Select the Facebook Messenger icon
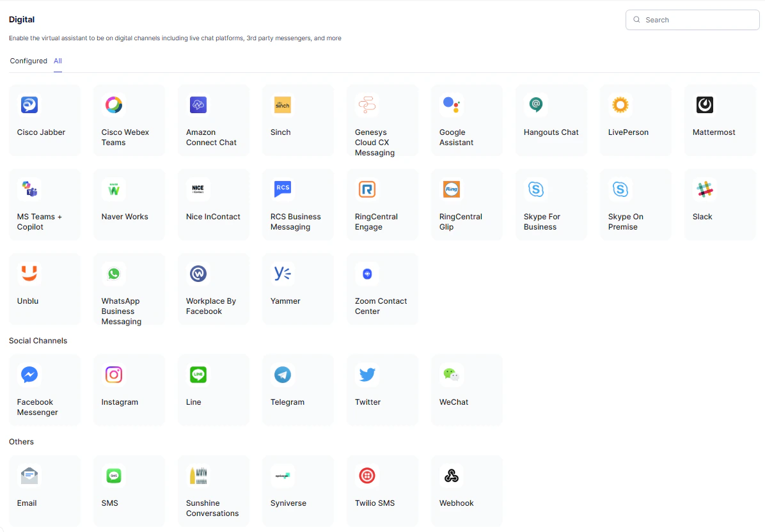 click(x=29, y=375)
